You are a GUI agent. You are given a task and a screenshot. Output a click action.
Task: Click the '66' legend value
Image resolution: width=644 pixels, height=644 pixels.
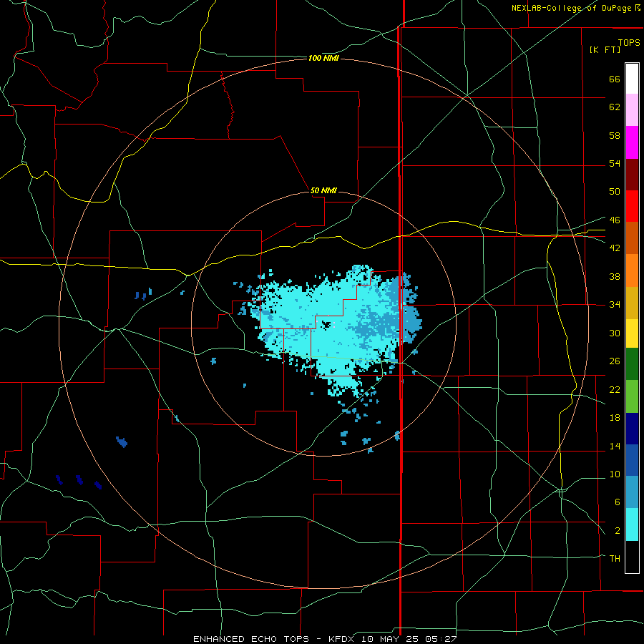(x=615, y=79)
